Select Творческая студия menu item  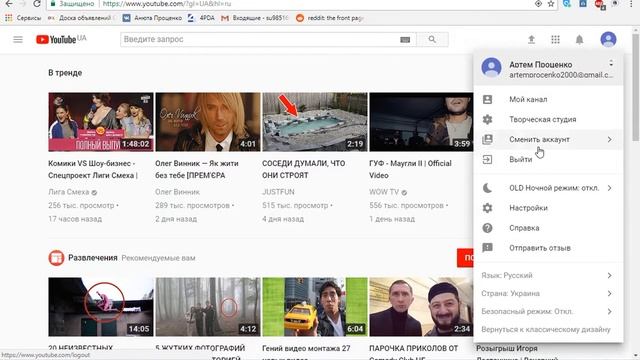(x=548, y=119)
